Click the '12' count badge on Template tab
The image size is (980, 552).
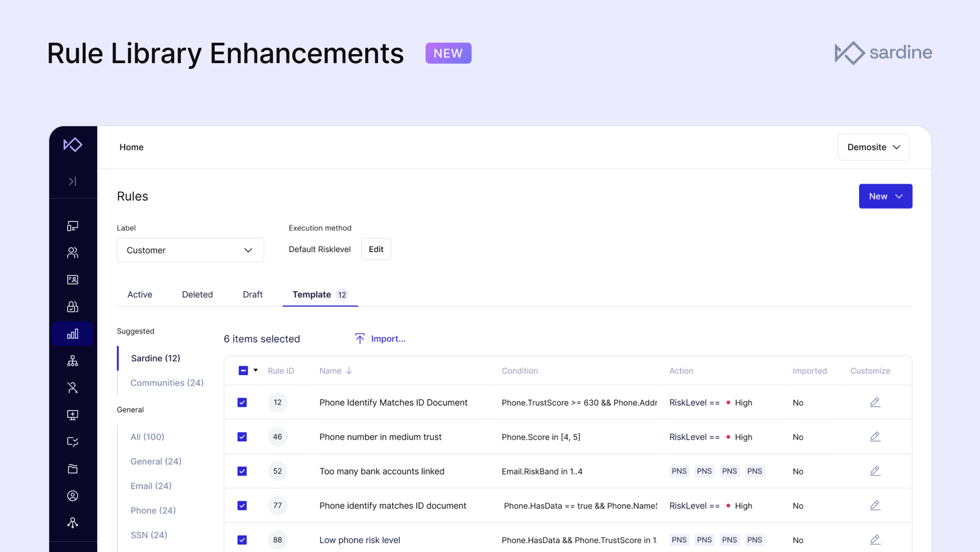[x=342, y=295]
